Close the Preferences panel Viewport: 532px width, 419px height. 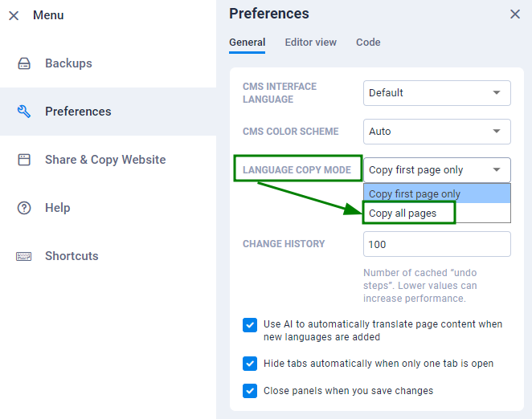coord(515,14)
